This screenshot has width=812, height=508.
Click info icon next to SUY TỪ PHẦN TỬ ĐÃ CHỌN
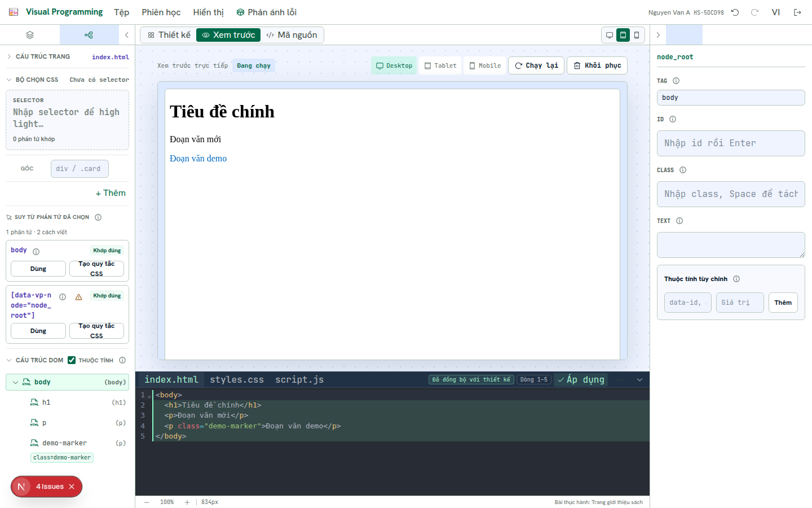(x=98, y=217)
